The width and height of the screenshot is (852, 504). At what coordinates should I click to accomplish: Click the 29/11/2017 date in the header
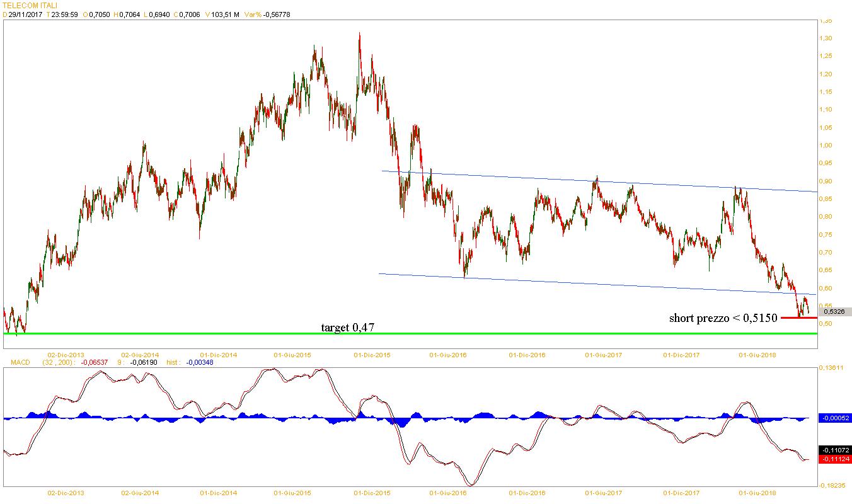pyautogui.click(x=25, y=14)
